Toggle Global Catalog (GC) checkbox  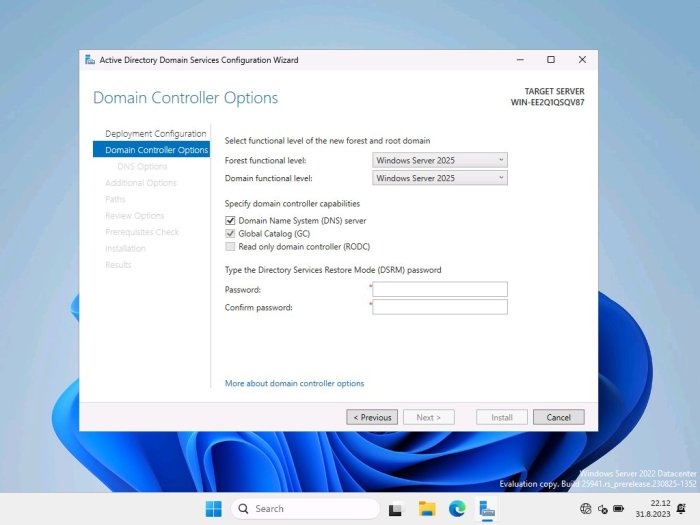(230, 233)
